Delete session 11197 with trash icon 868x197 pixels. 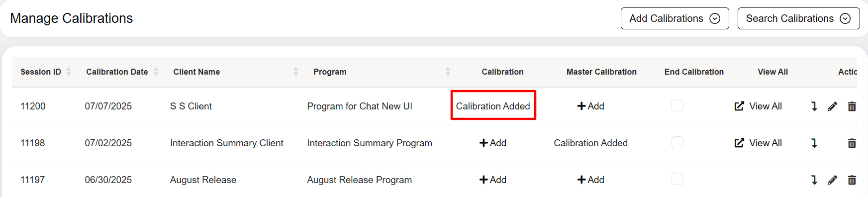point(852,180)
